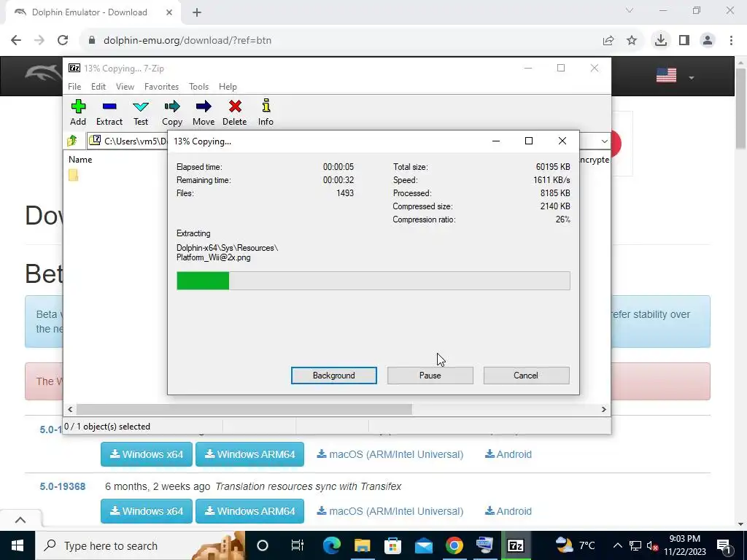Viewport: 747px width, 560px height.
Task: Open Microsoft Edge from the taskbar
Action: tap(332, 545)
